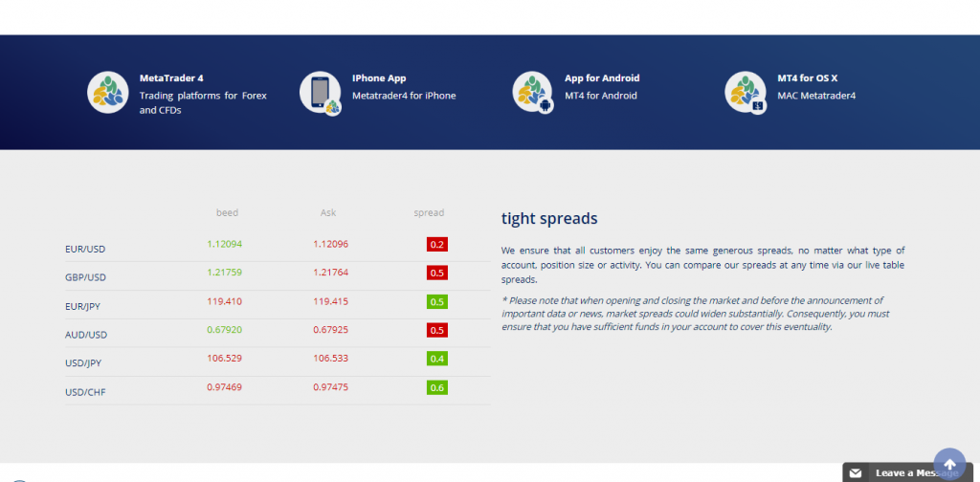Screen dimensions: 980x482
Task: Open the MT4 for OS X title link
Action: [x=808, y=78]
